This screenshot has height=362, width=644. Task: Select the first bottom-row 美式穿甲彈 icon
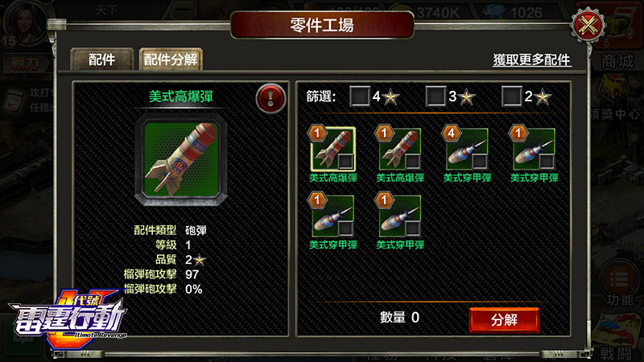coord(333,216)
